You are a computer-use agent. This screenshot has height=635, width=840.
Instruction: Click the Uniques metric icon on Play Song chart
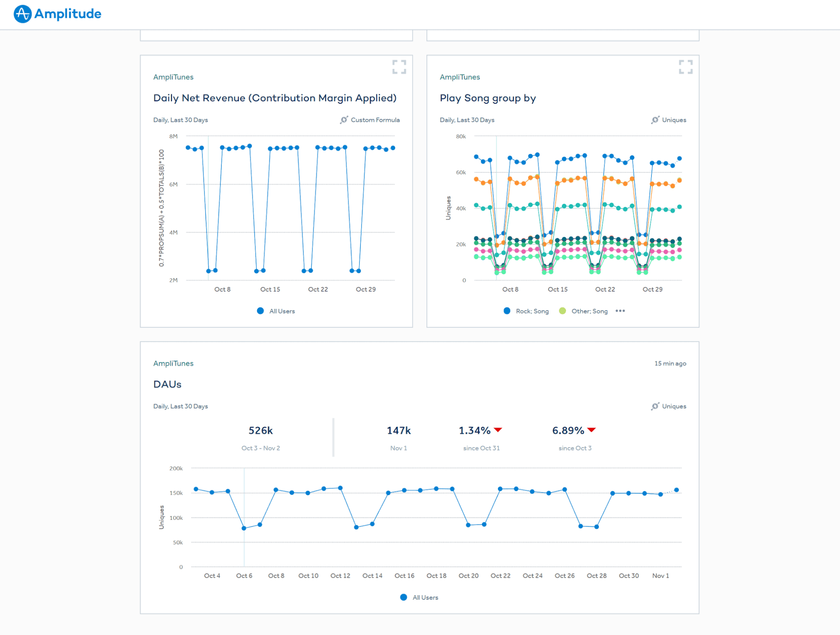tap(654, 120)
